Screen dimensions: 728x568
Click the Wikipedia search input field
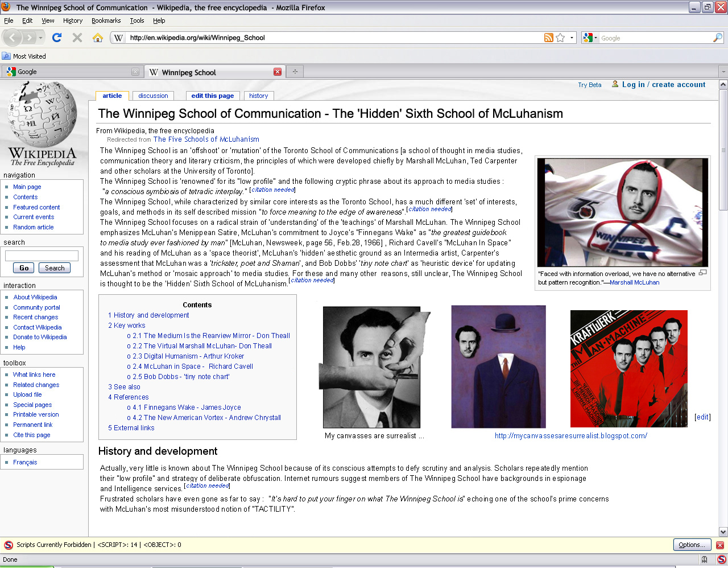[x=42, y=256]
